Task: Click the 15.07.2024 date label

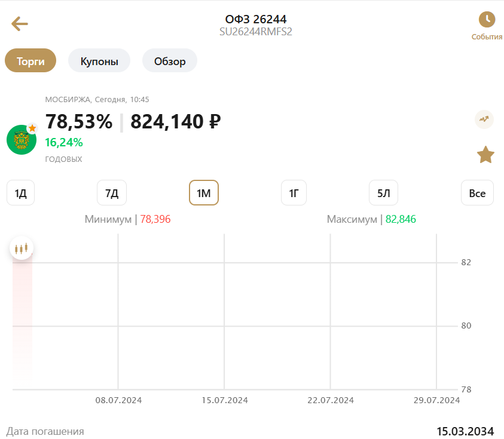Action: (225, 400)
